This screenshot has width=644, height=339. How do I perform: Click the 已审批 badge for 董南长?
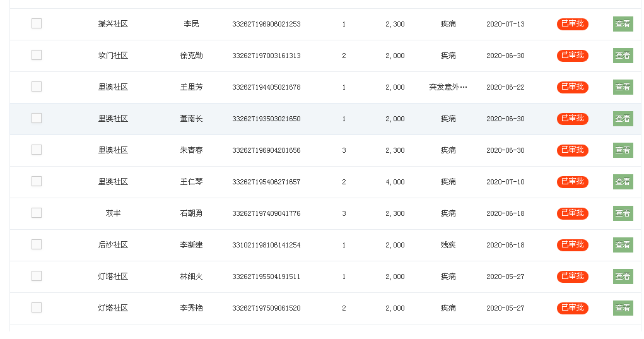[x=572, y=119]
